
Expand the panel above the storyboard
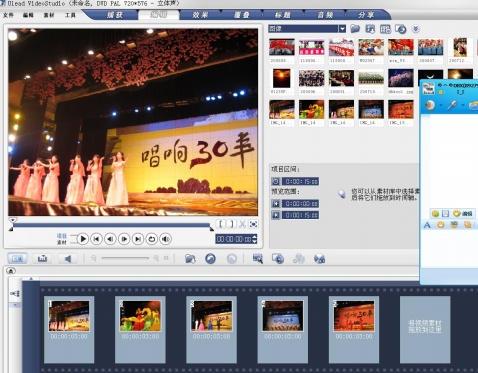coord(11,271)
